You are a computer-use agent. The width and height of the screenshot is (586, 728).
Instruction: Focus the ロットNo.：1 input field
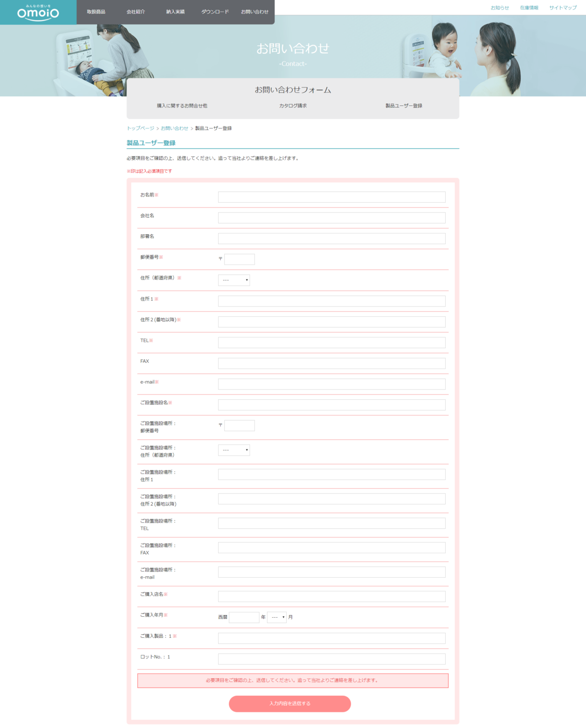click(332, 659)
